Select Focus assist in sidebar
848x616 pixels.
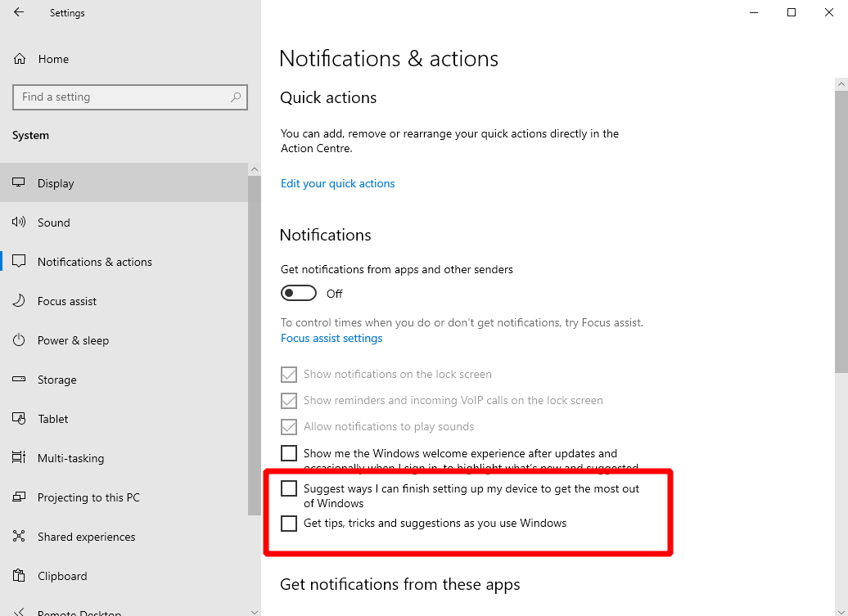[x=124, y=300]
